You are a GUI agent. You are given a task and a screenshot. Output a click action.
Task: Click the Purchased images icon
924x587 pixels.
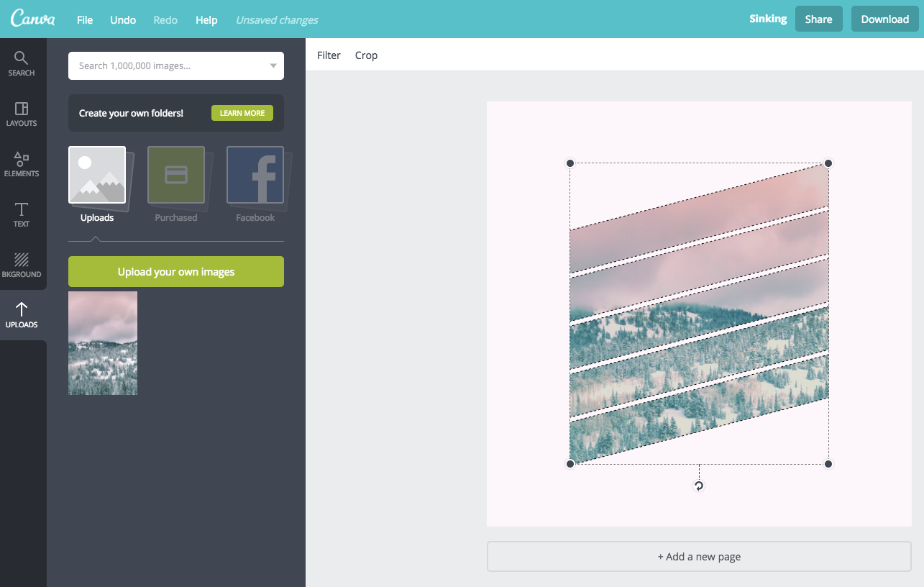(176, 176)
